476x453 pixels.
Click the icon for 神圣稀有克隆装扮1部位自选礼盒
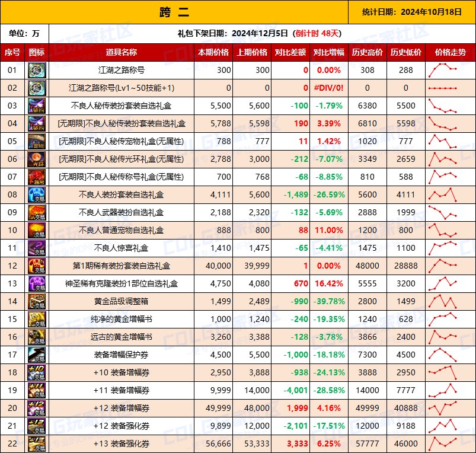[x=37, y=283]
